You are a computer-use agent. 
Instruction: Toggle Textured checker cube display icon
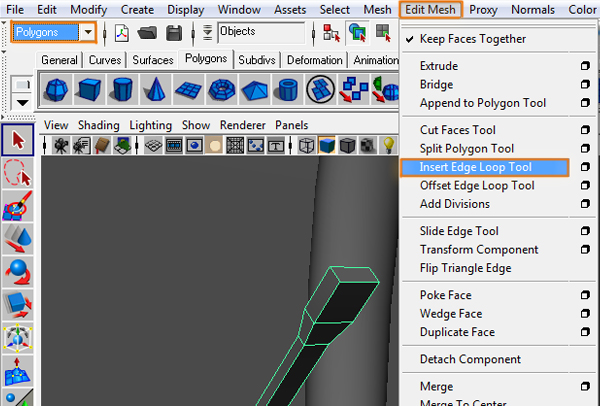pos(368,146)
